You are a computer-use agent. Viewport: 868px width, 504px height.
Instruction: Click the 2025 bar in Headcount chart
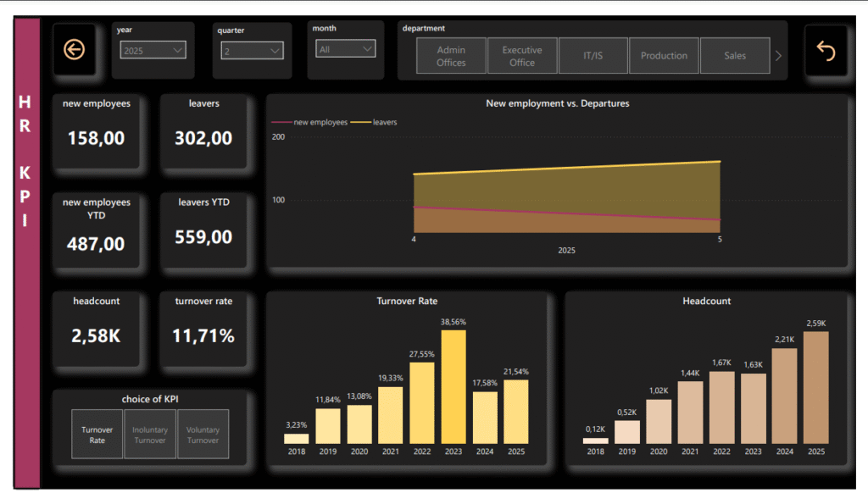tap(815, 390)
